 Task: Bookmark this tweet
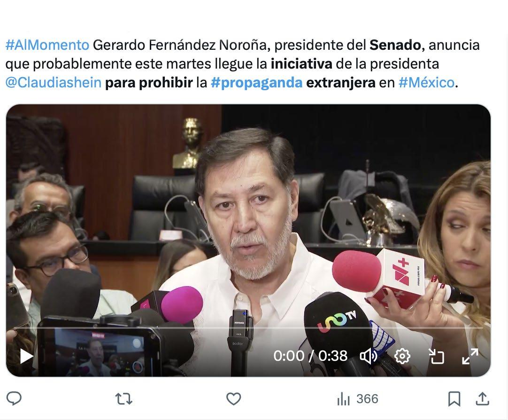454,398
